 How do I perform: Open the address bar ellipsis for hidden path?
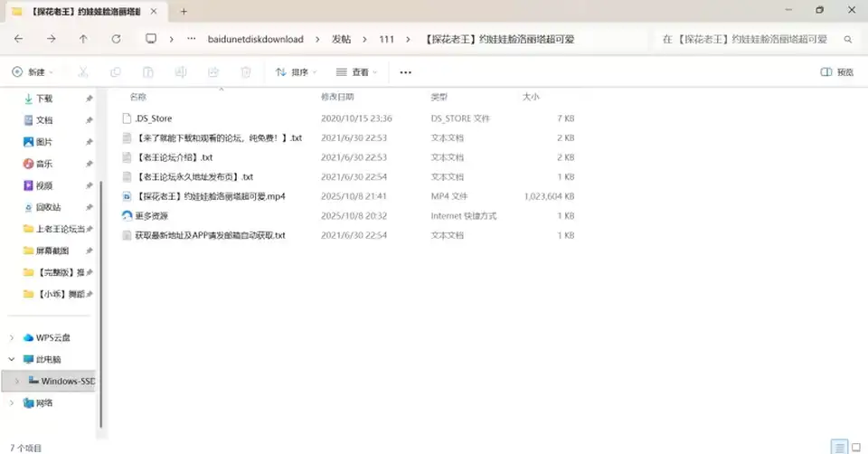pos(191,39)
